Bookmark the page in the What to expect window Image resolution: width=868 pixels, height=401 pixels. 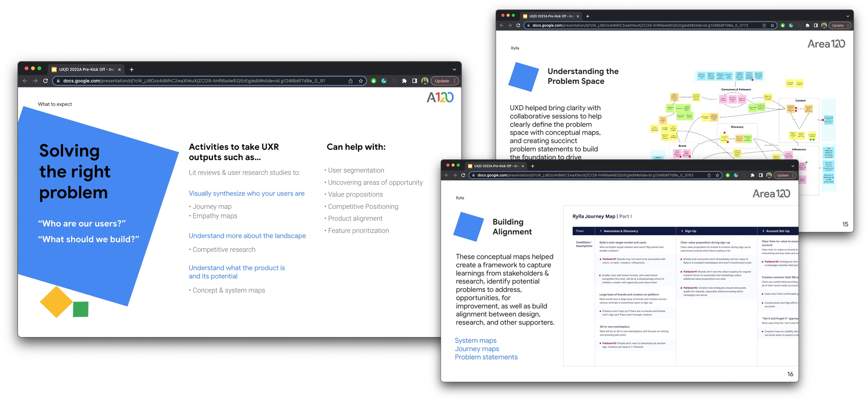[361, 81]
